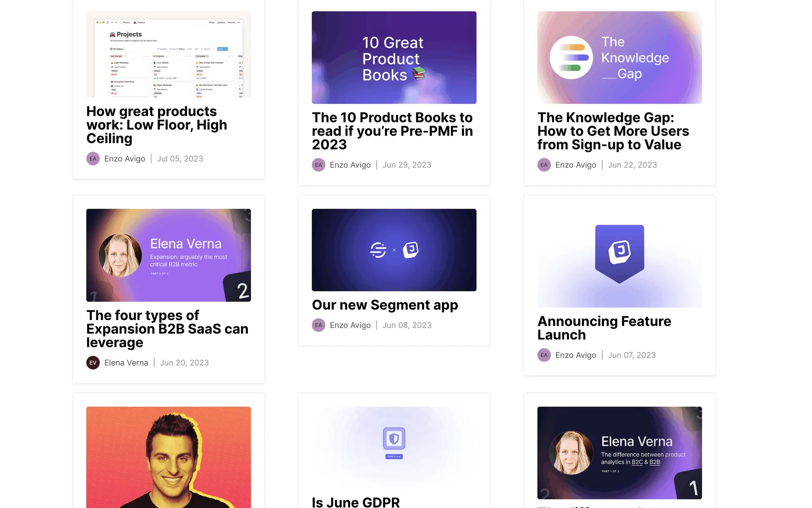812x508 pixels.
Task: Click Elena Verna's EV avatar icon
Action: (x=93, y=363)
